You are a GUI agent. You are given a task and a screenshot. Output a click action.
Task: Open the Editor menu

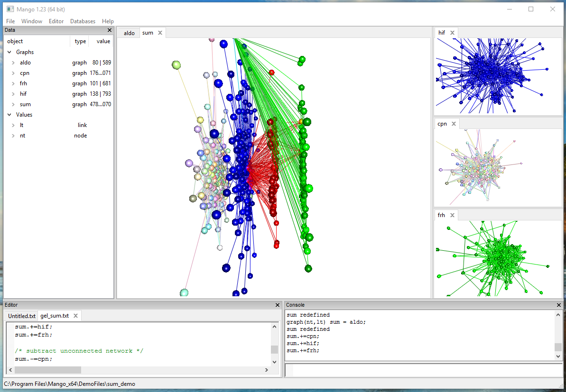[56, 21]
